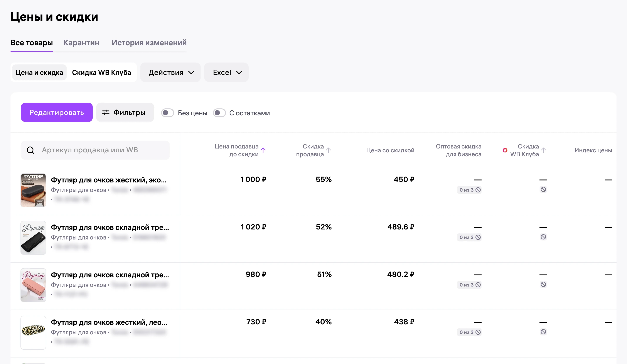Click blocked icon in 1 020 ₽ row WB Club column

tap(543, 237)
